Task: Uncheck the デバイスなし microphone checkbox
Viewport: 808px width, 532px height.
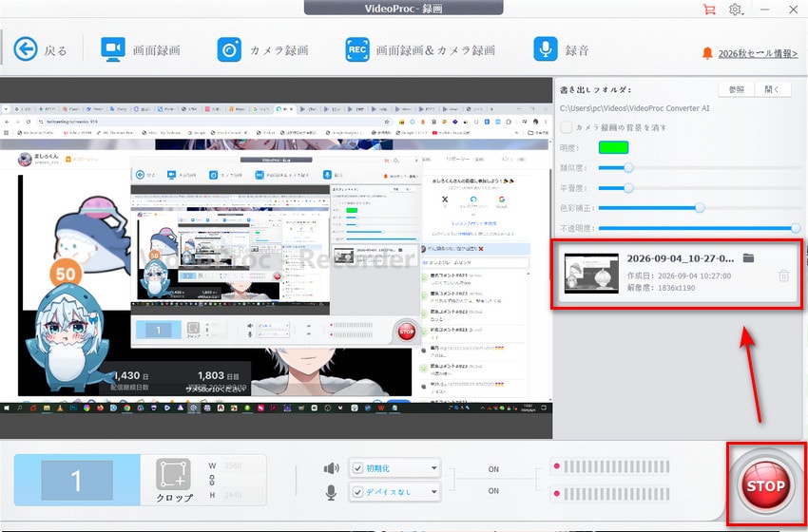Action: (x=357, y=492)
